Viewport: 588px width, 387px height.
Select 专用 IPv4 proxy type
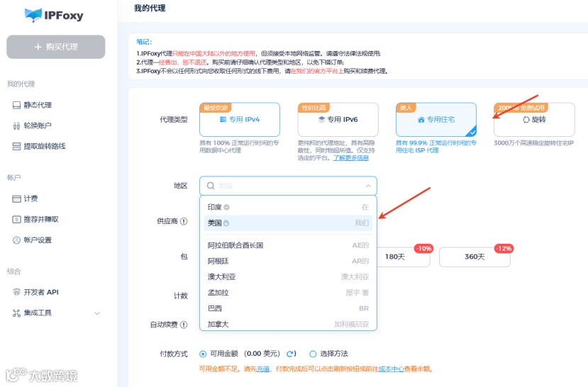[x=240, y=120]
